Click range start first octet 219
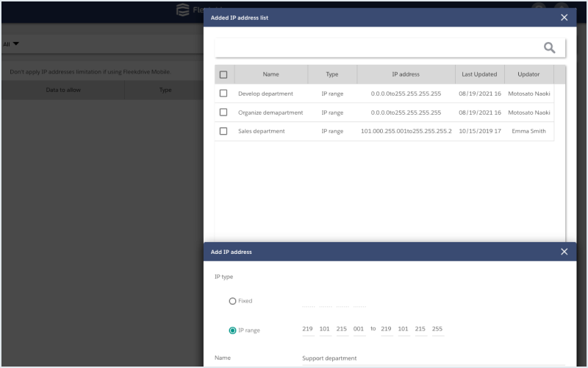This screenshot has height=368, width=588. pos(308,329)
